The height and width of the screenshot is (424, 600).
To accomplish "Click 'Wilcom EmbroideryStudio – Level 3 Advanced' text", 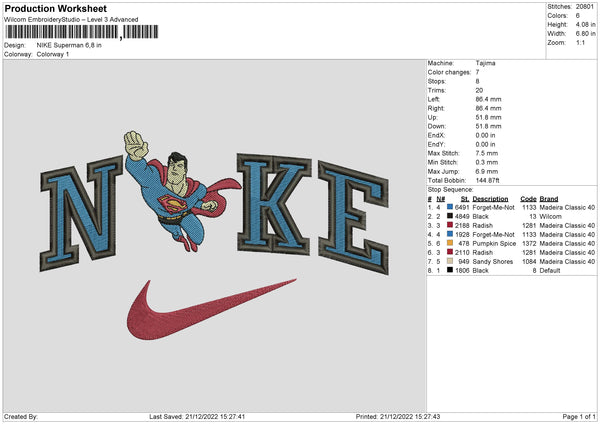I will coord(71,20).
